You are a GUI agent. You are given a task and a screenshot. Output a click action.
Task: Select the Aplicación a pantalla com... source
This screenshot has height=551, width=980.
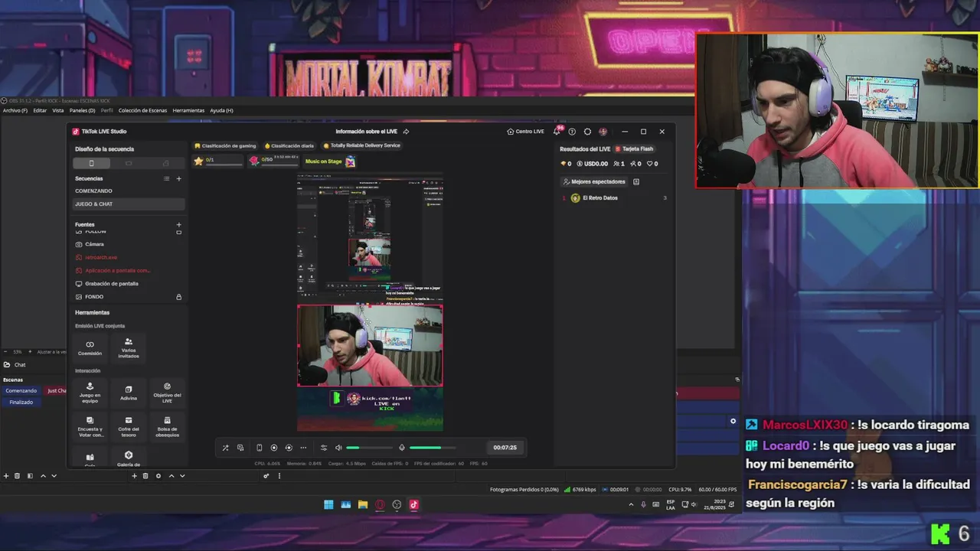[x=129, y=270]
